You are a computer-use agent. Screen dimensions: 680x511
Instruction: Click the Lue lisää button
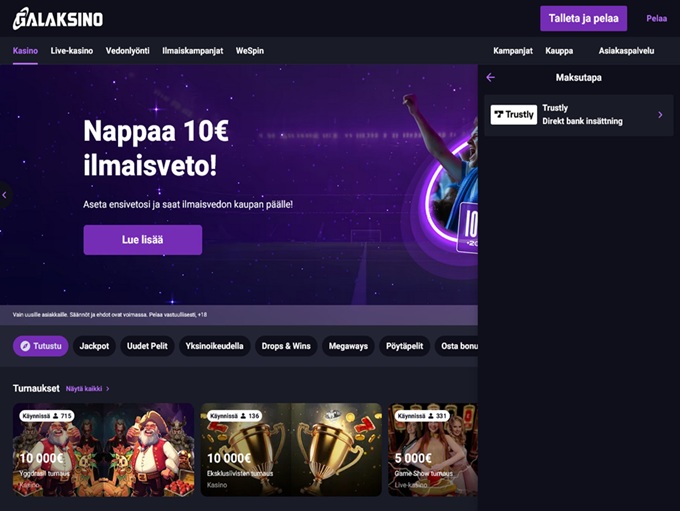(143, 240)
